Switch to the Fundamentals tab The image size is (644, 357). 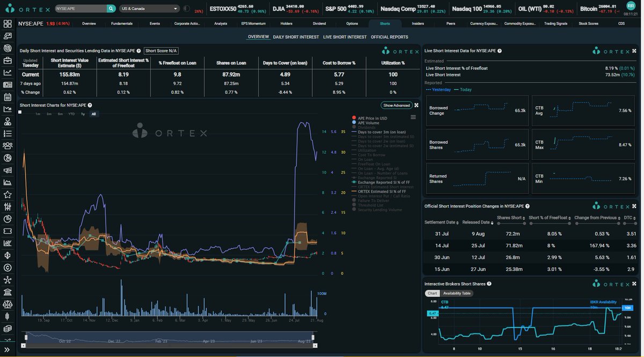(122, 24)
